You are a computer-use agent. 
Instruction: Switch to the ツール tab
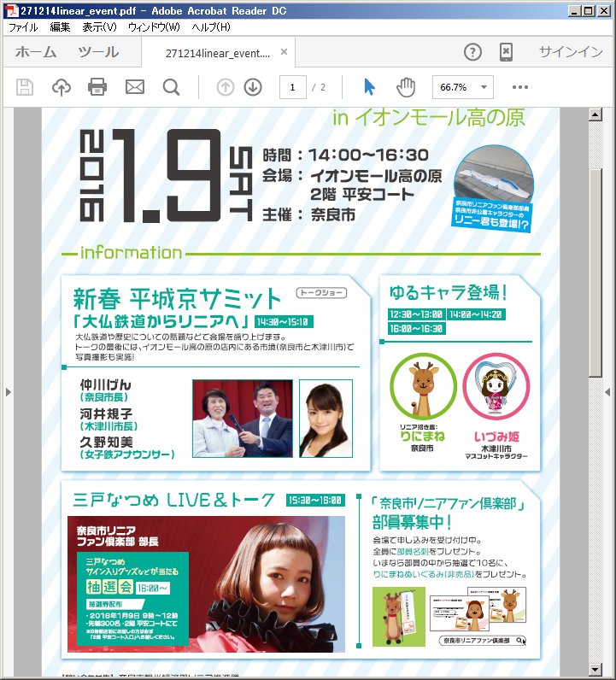[x=98, y=52]
